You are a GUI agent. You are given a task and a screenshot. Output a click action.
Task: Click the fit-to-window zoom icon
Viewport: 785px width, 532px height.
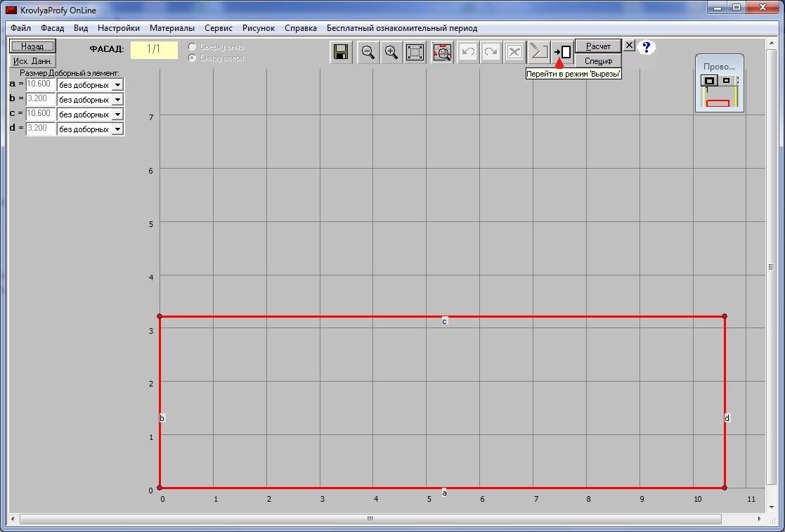[x=415, y=53]
